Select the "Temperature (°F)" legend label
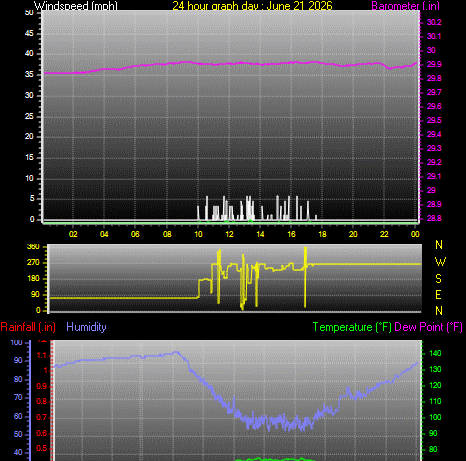466x461 pixels. coord(352,327)
